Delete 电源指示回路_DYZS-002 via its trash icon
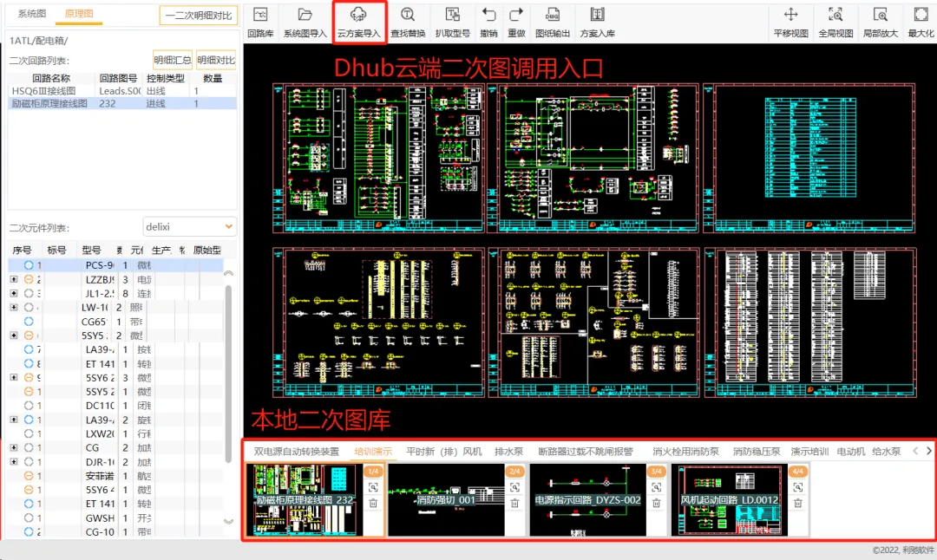This screenshot has width=937, height=560. point(656,504)
